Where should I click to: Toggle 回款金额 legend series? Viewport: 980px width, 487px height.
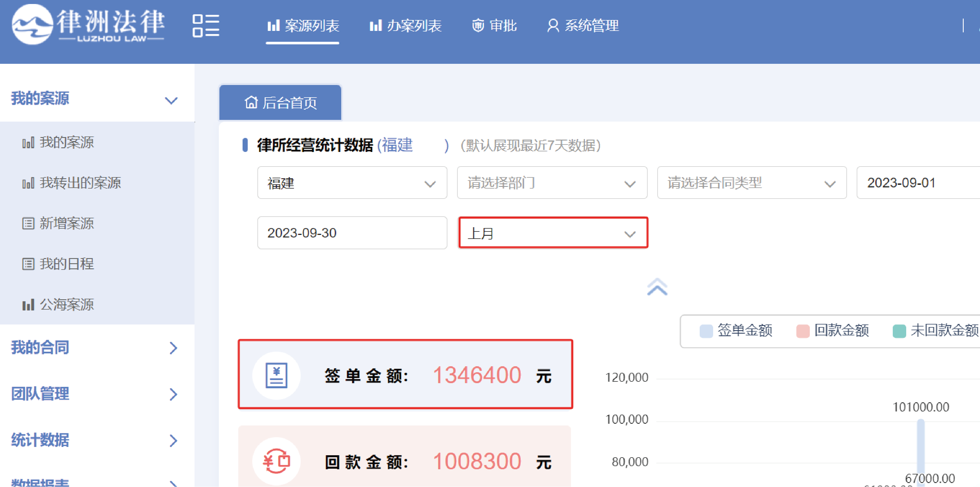click(x=833, y=330)
